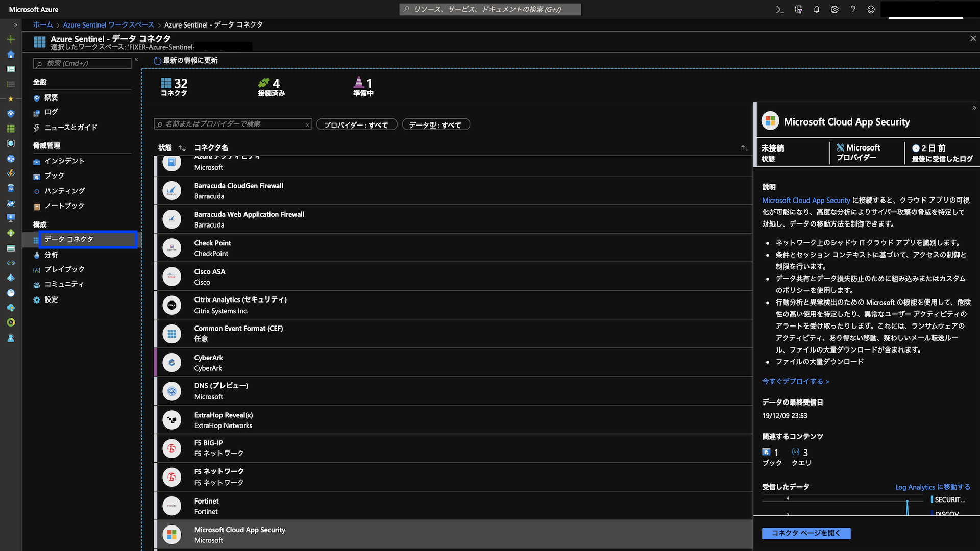Viewport: 980px width, 551px height.
Task: Open ハンティング in the sidebar menu
Action: (x=64, y=191)
